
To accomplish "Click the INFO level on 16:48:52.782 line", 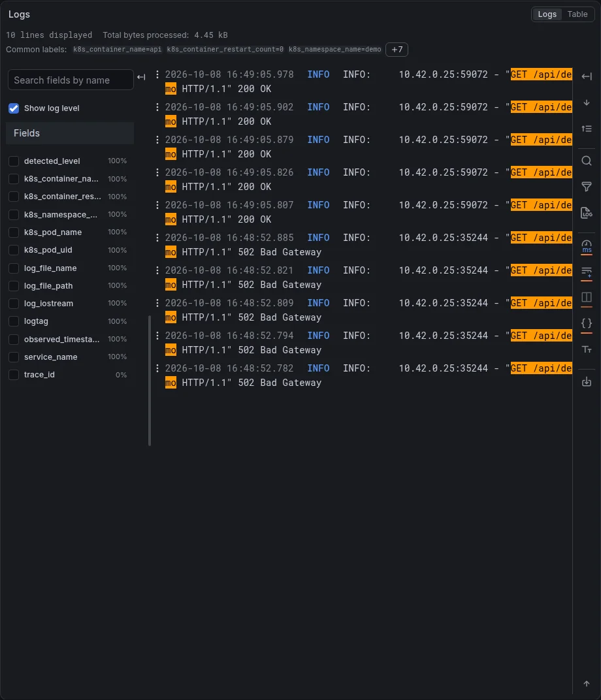I will click(318, 368).
